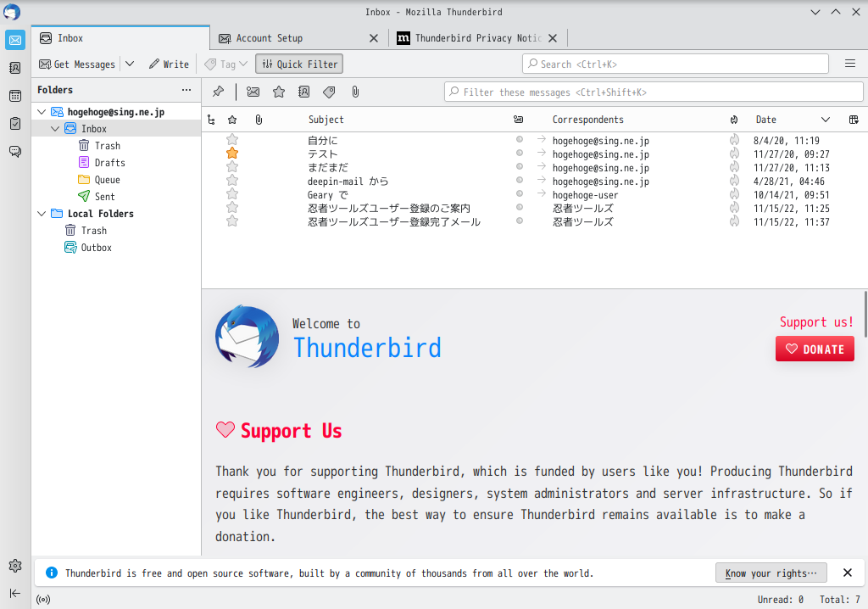This screenshot has width=868, height=609.
Task: Toggle read status of deepin-mail から
Action: pos(520,180)
